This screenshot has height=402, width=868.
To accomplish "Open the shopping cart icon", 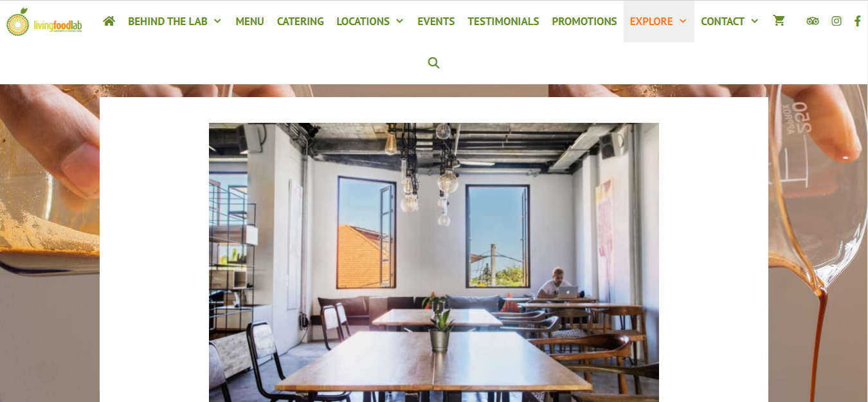I will (779, 21).
